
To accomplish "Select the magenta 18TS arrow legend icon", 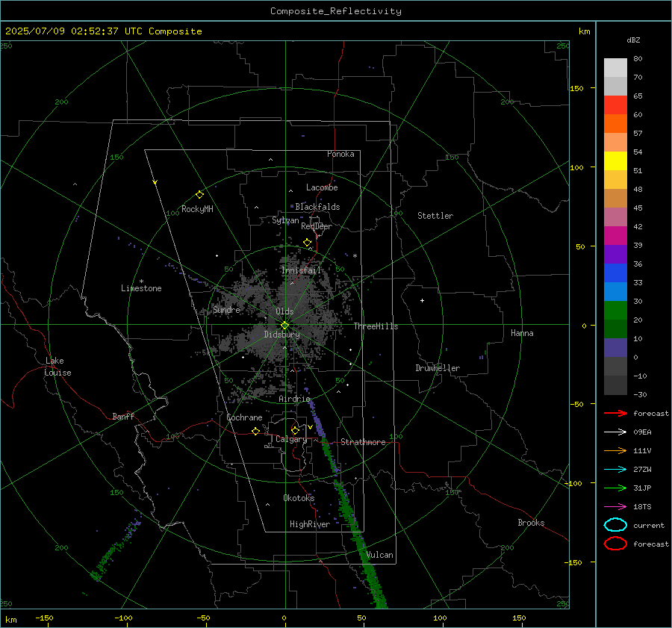I will click(615, 507).
